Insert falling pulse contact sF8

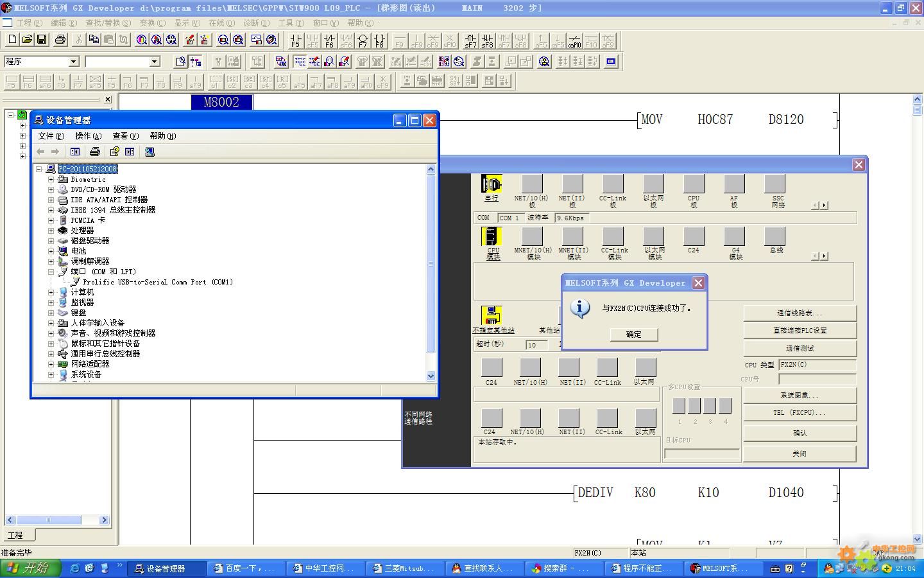(487, 41)
